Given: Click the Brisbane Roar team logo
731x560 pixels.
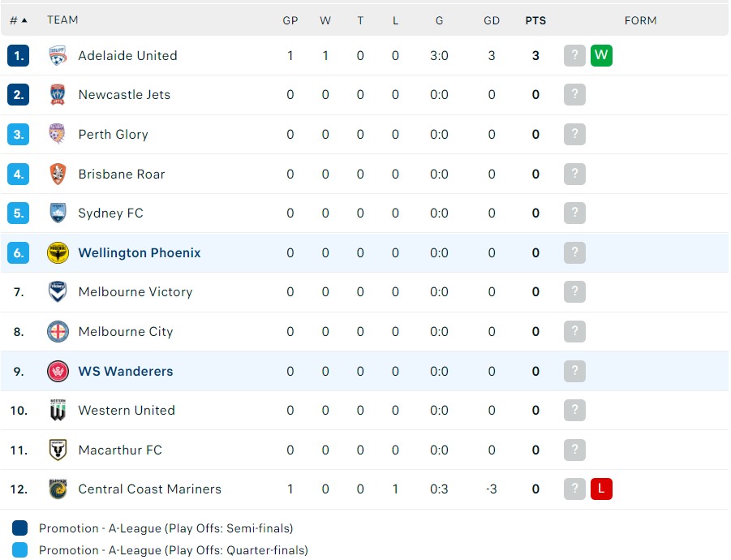Looking at the screenshot, I should coord(58,174).
